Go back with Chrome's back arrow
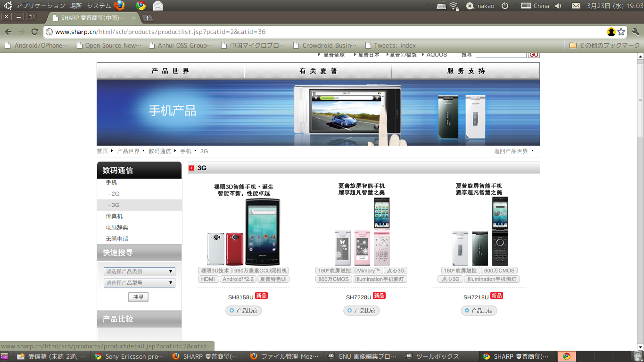This screenshot has width=644, height=362. coord(8,32)
